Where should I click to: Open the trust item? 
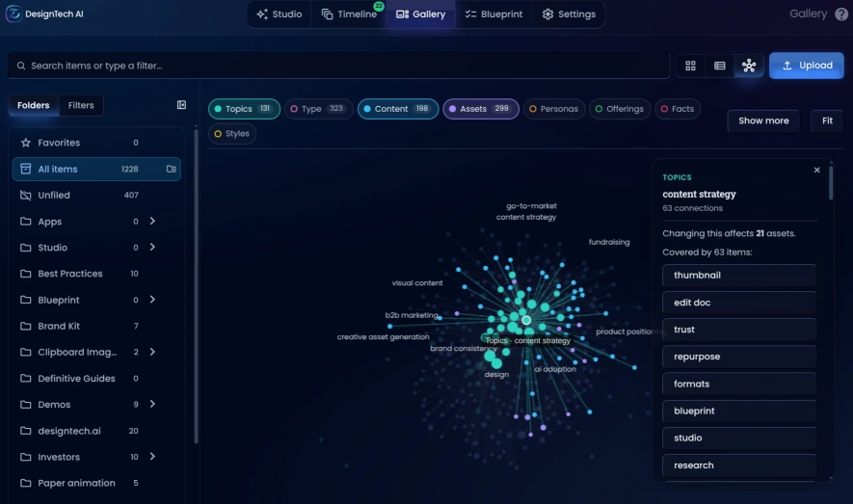click(739, 330)
